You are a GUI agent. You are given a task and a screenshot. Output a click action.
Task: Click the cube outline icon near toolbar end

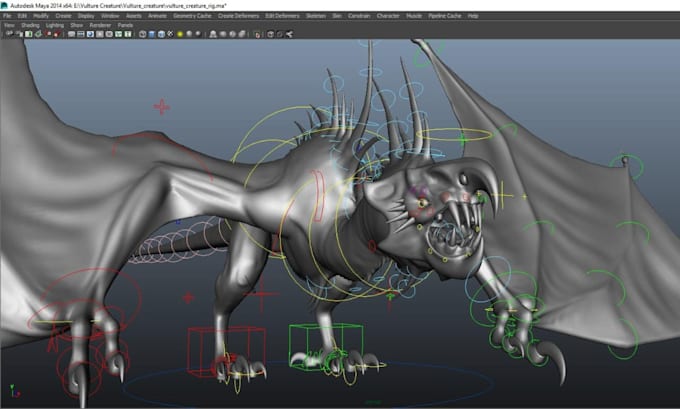tap(271, 34)
